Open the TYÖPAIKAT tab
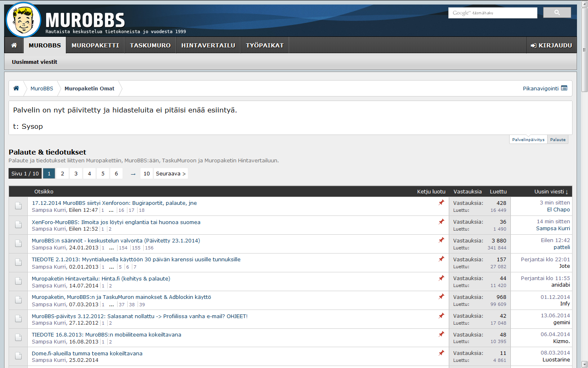 [x=265, y=45]
